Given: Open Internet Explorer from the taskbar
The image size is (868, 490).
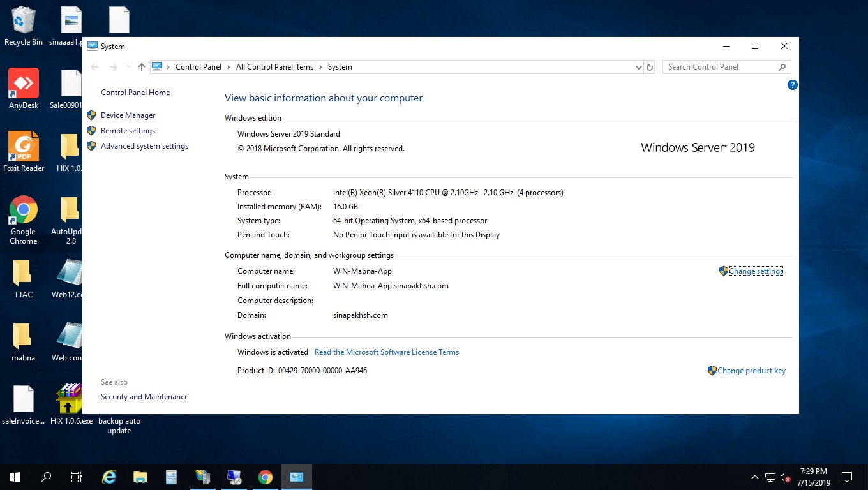Looking at the screenshot, I should 109,477.
